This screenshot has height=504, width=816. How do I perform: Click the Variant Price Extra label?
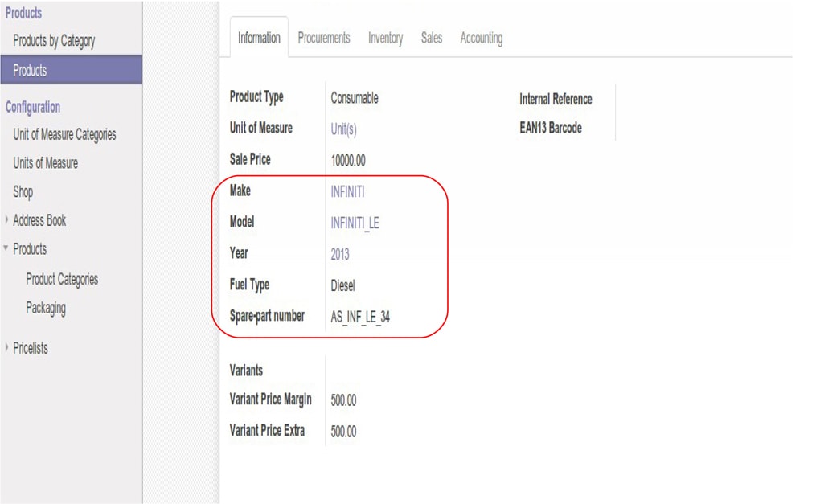click(267, 430)
